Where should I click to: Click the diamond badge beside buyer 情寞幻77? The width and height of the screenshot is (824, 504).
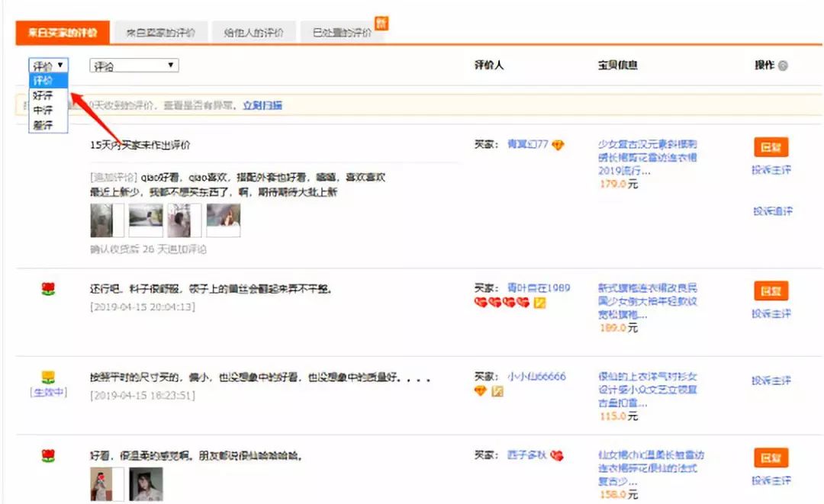(x=558, y=145)
